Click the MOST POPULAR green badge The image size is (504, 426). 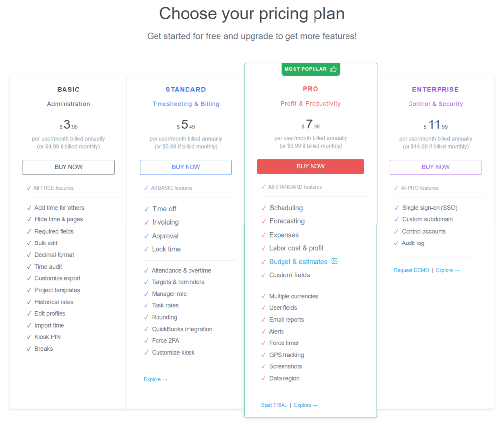tap(311, 69)
